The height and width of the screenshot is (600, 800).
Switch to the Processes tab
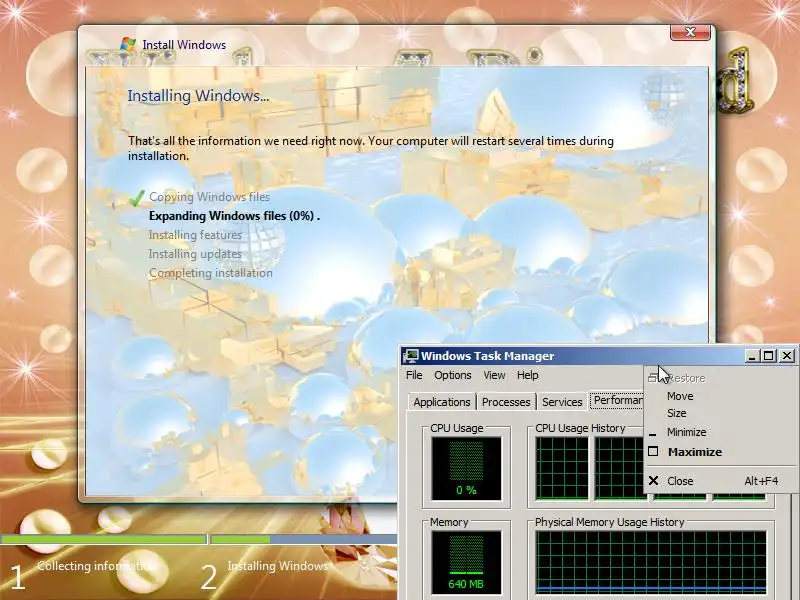click(x=506, y=402)
